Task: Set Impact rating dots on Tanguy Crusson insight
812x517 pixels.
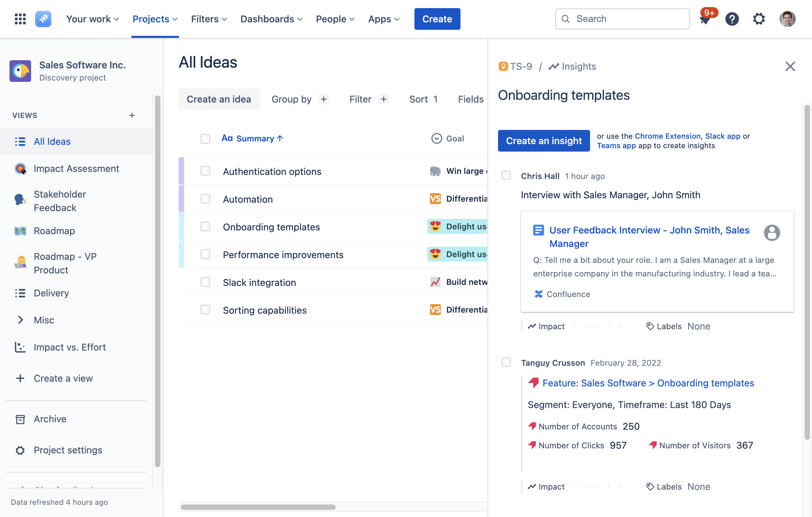Action: point(597,487)
